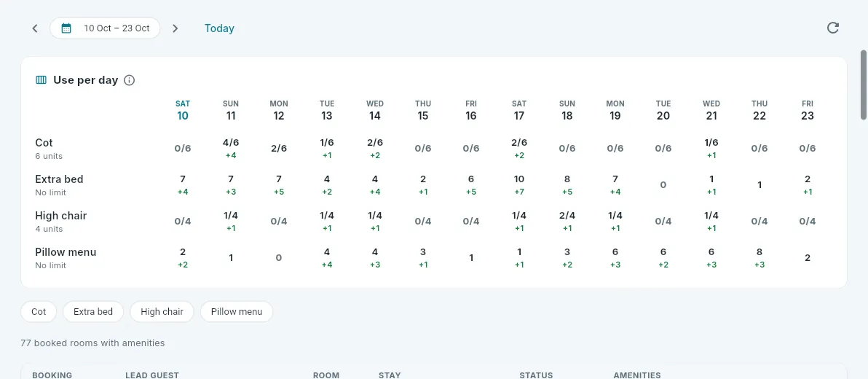Refresh the amenities data
868x379 pixels.
click(832, 28)
